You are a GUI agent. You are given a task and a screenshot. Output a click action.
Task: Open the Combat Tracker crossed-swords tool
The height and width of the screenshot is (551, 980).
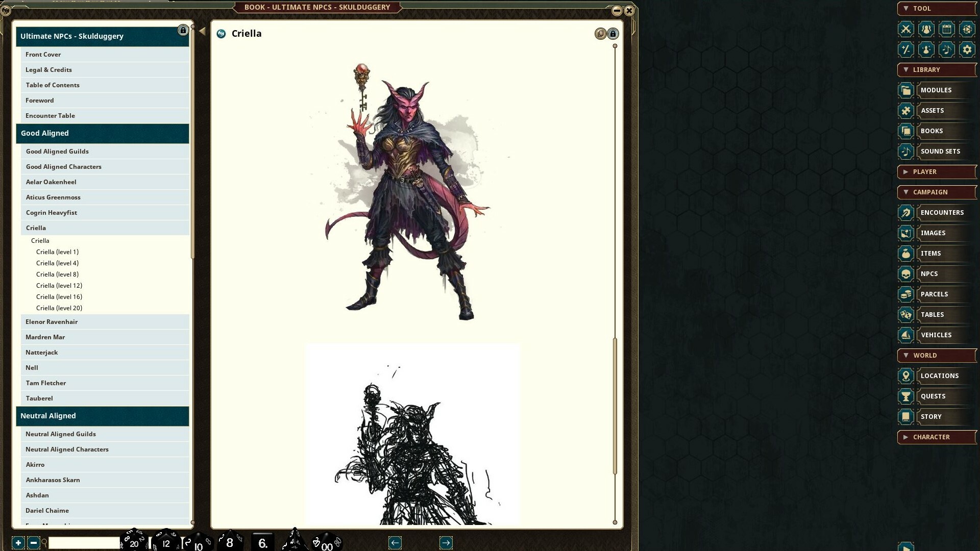click(906, 30)
